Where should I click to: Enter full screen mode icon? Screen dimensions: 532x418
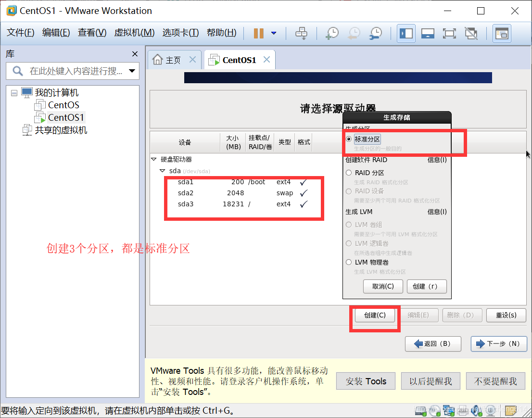point(449,33)
